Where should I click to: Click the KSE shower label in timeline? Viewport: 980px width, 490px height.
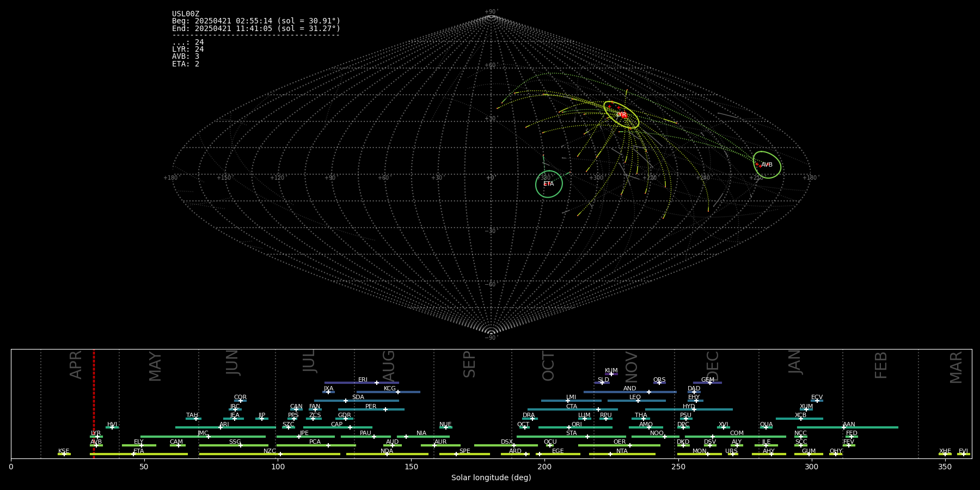tap(64, 451)
